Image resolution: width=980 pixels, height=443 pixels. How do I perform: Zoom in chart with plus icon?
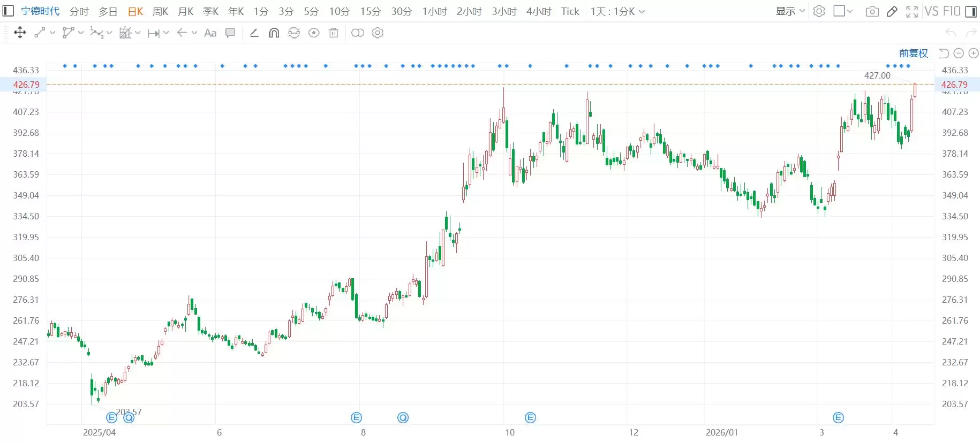click(x=974, y=53)
